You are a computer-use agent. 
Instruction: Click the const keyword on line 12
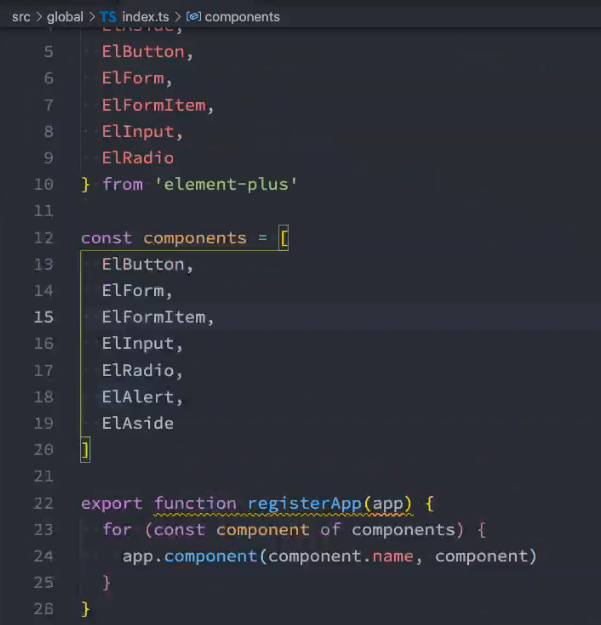click(x=106, y=238)
